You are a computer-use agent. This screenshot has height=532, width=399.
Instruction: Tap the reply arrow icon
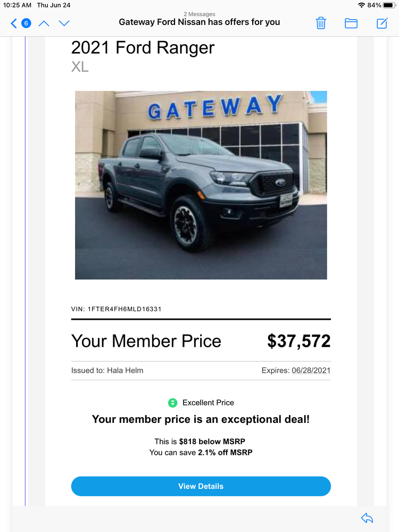(x=367, y=518)
